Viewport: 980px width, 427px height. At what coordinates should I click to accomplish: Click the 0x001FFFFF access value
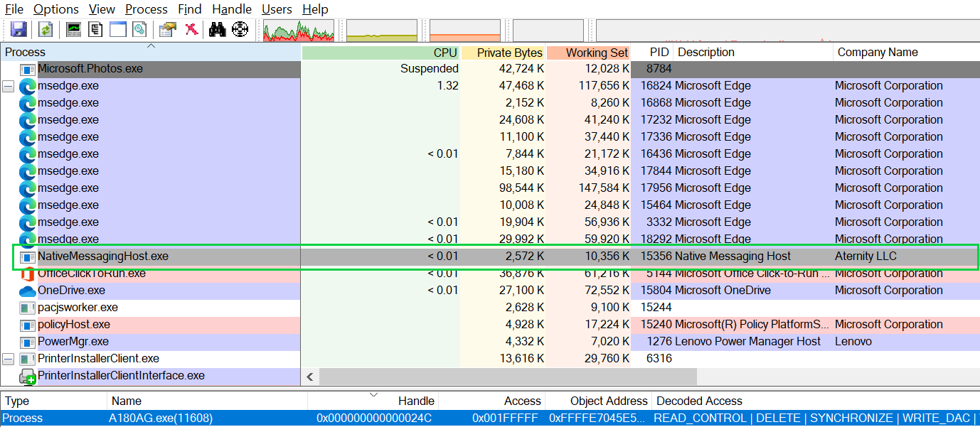[x=506, y=418]
